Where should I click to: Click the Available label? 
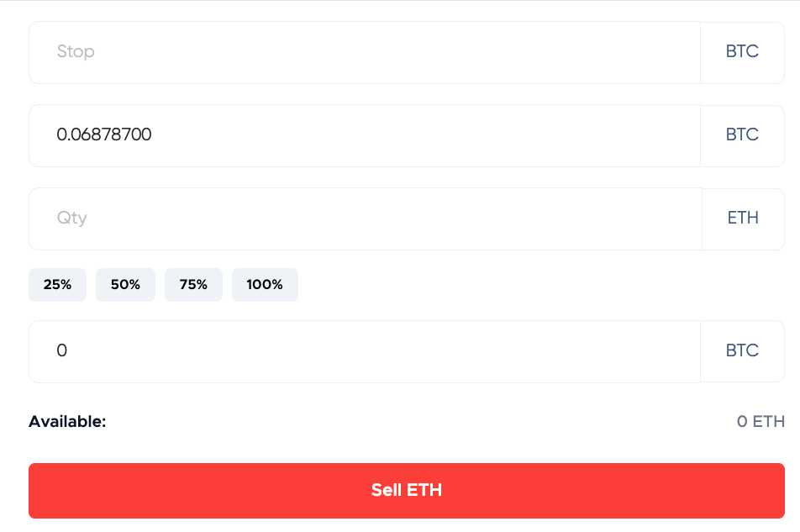coord(67,422)
